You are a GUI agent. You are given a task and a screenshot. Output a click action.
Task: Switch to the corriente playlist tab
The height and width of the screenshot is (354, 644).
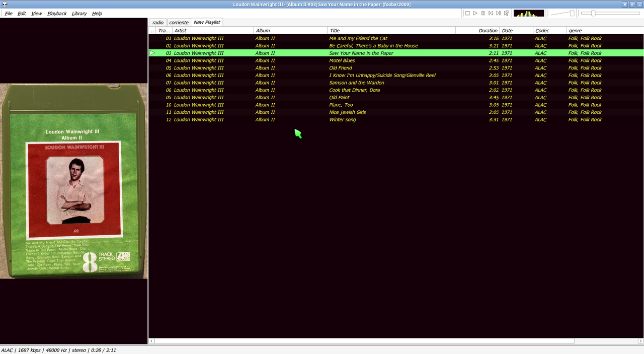[x=179, y=23]
